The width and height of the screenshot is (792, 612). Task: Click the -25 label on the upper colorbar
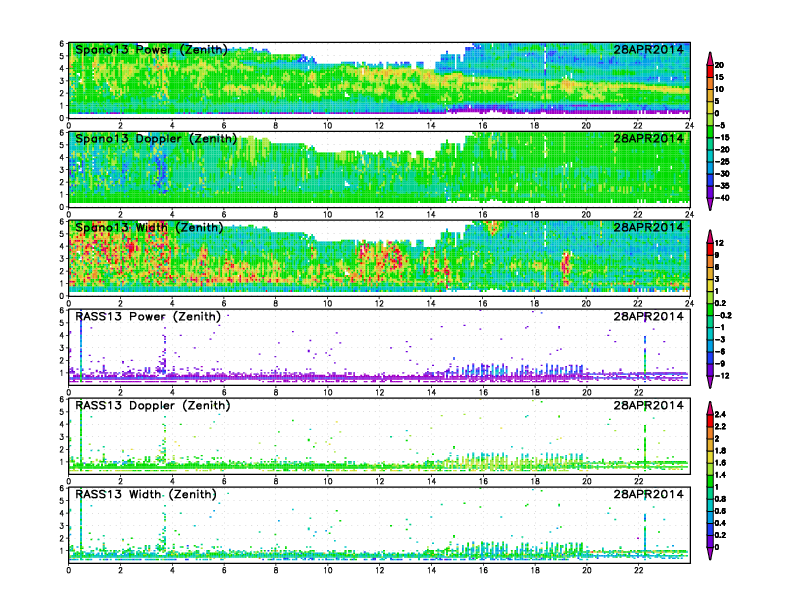click(x=722, y=162)
